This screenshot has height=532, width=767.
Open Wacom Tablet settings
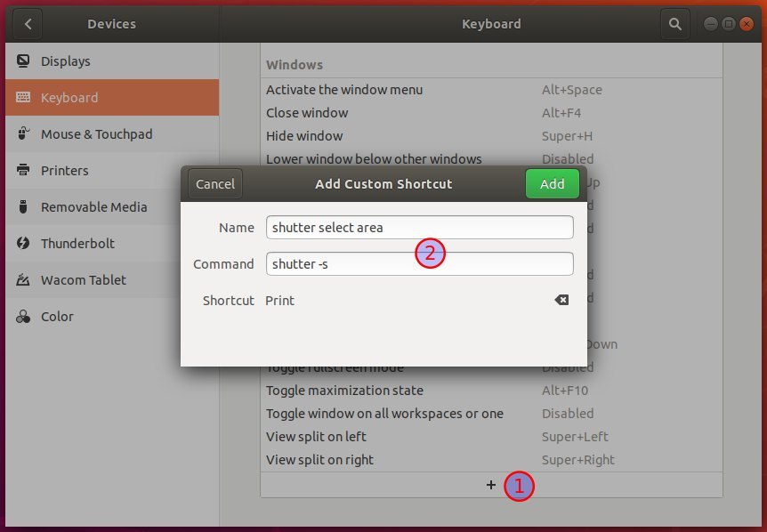[x=82, y=279]
